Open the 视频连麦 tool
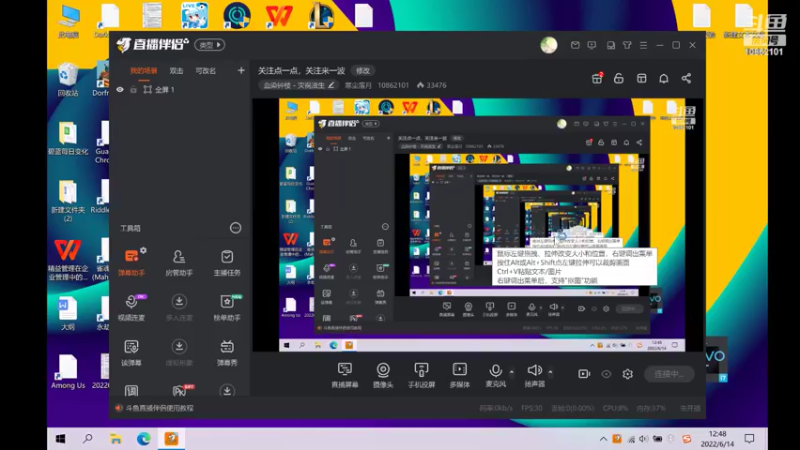800x450 pixels. point(132,307)
